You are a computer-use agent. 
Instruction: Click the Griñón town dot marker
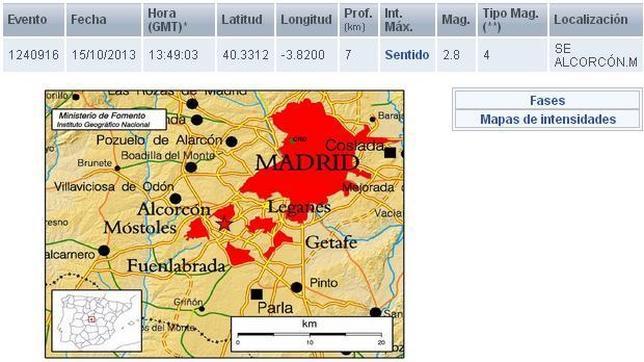[x=202, y=309]
